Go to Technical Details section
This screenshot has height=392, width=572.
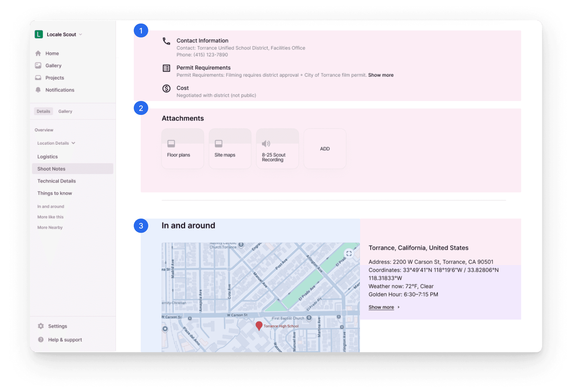[x=56, y=181]
